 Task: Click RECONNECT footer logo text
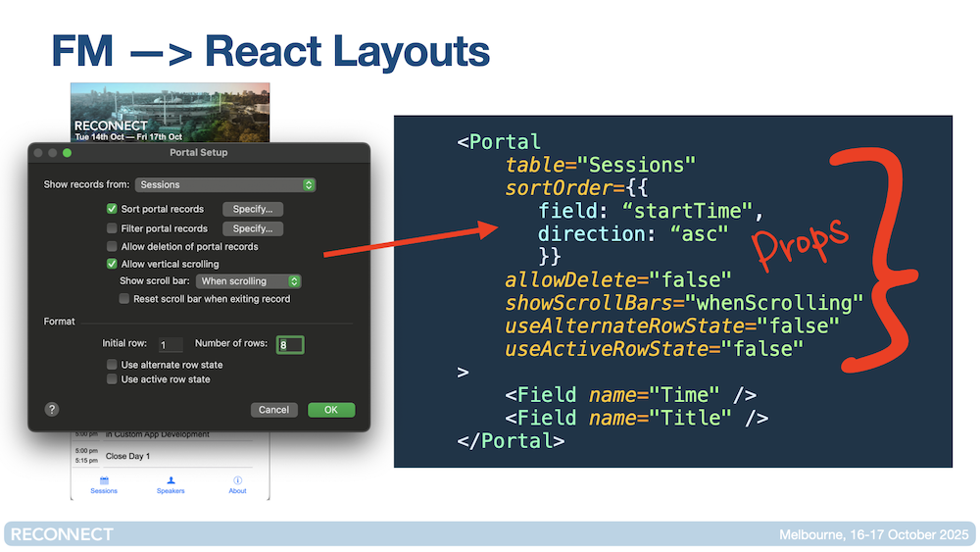62,534
